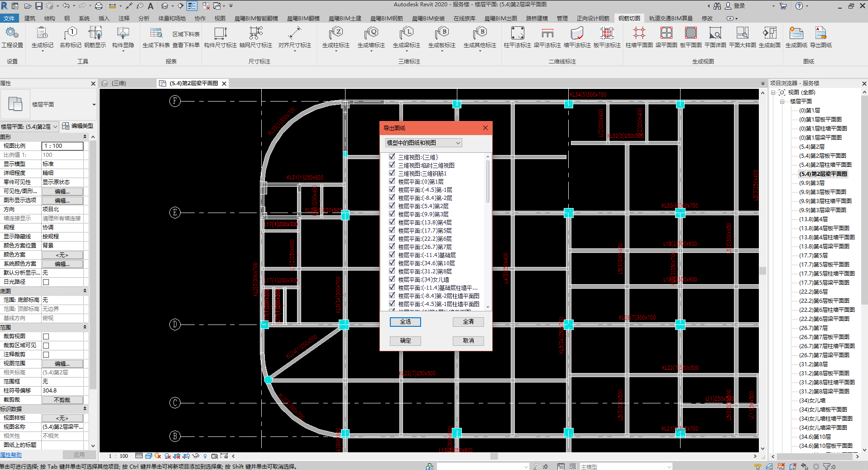
Task: Collapse 楼层平面 node in project browser
Action: pos(782,102)
